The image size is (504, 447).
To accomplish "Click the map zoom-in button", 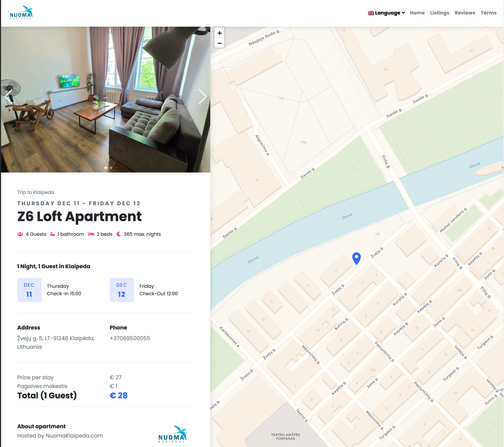I will pos(219,33).
